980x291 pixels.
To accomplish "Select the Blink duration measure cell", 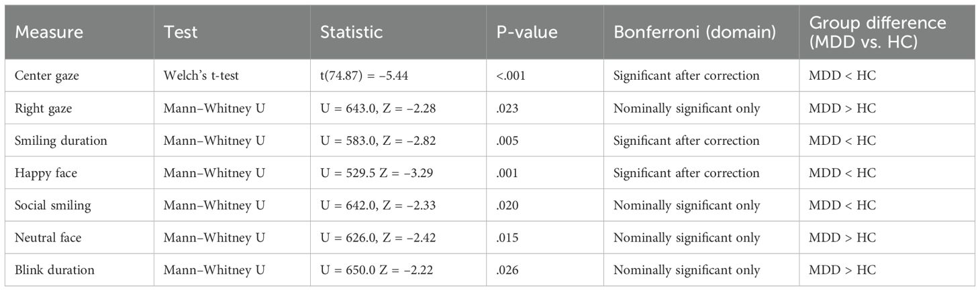I will 54,270.
